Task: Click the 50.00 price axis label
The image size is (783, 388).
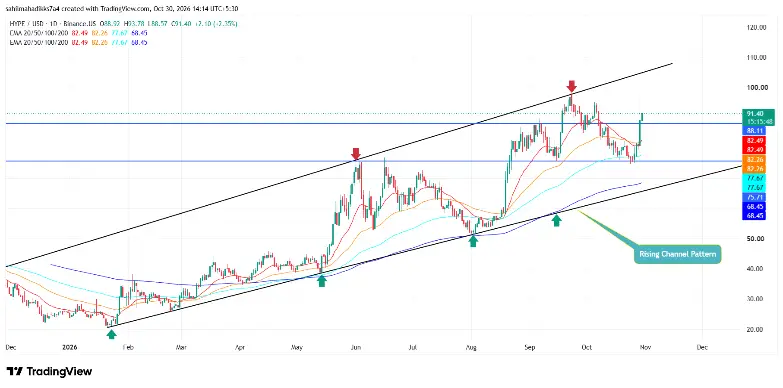Action: pyautogui.click(x=756, y=239)
